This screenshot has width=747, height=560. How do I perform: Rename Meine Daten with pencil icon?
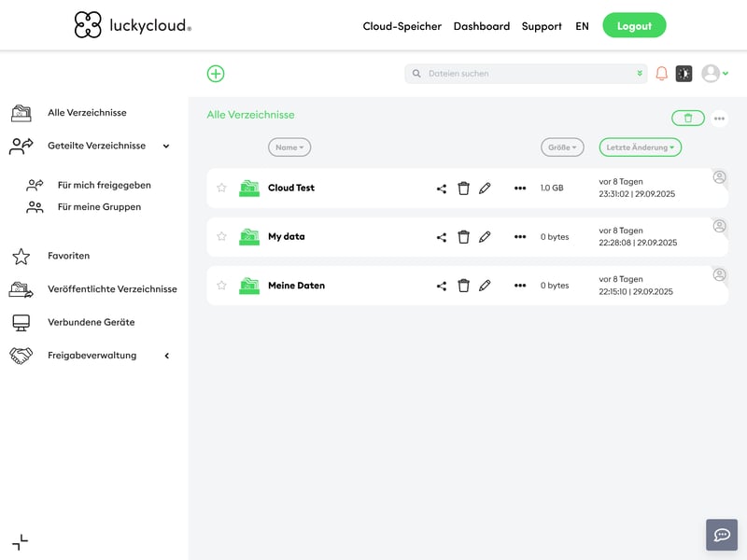point(485,286)
